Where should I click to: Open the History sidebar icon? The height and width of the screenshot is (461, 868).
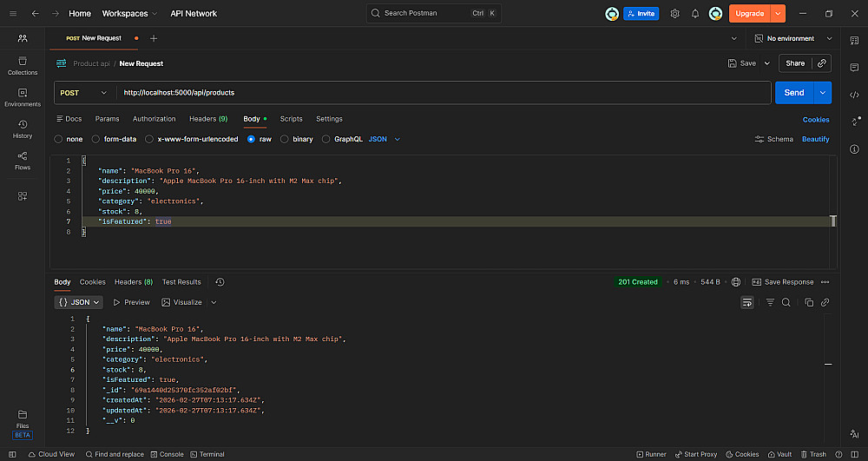click(x=23, y=129)
